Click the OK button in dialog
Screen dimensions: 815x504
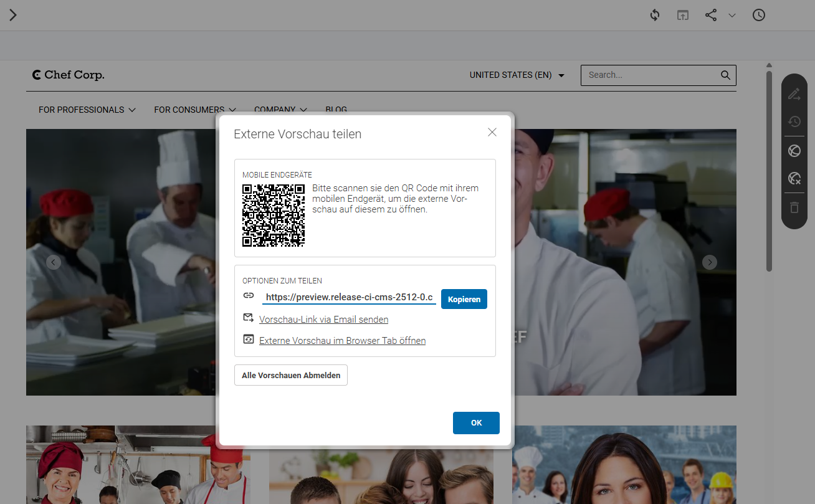(x=476, y=423)
